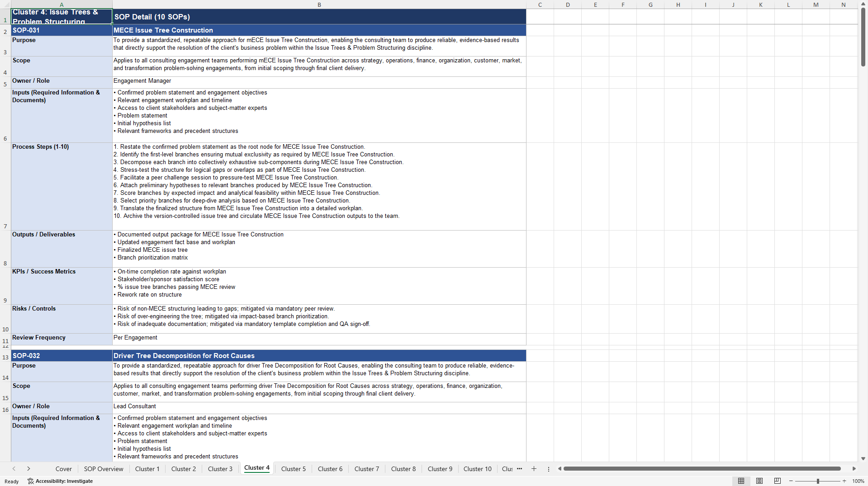The width and height of the screenshot is (868, 486).
Task: Click the 100% zoom level value
Action: (858, 481)
